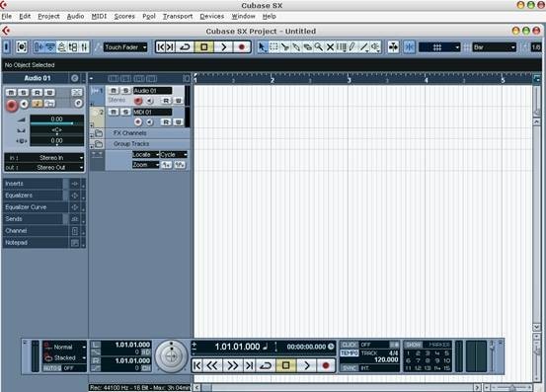Viewport: 546px width, 392px height.
Task: Open the Devices menu
Action: 211,16
